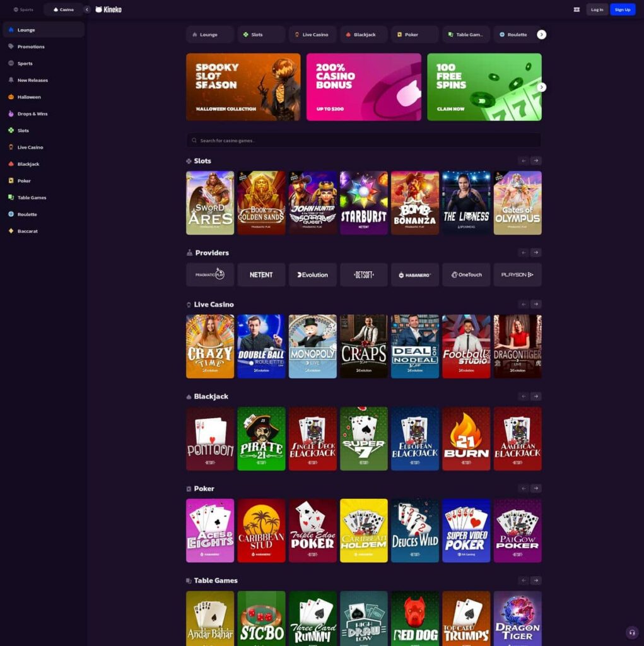Select the Live Casino category tab

coord(312,35)
